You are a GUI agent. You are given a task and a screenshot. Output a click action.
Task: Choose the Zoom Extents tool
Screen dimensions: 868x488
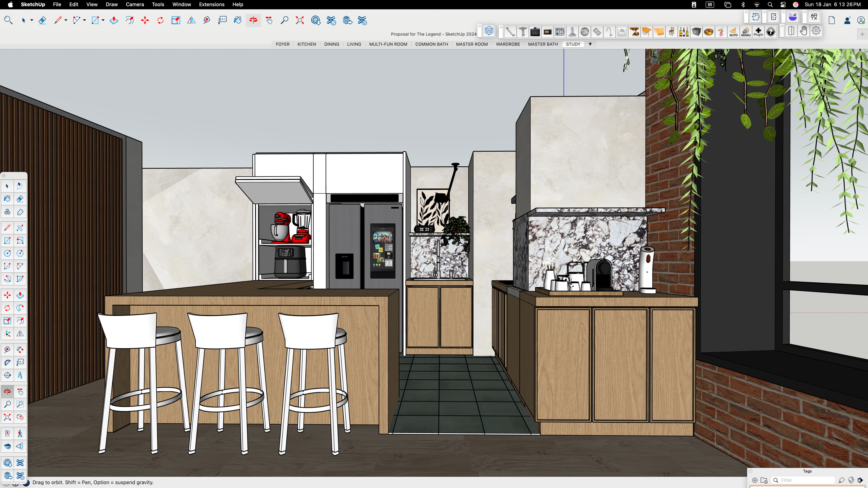pos(300,20)
